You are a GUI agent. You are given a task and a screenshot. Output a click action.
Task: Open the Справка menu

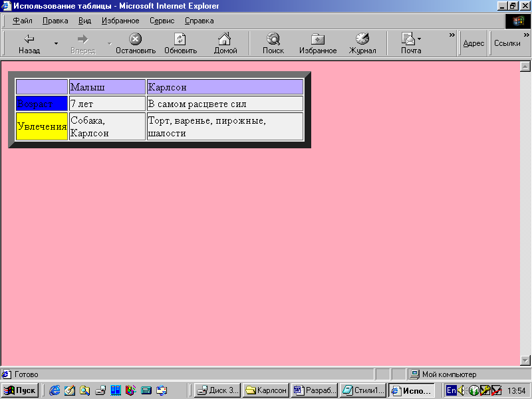coord(199,21)
